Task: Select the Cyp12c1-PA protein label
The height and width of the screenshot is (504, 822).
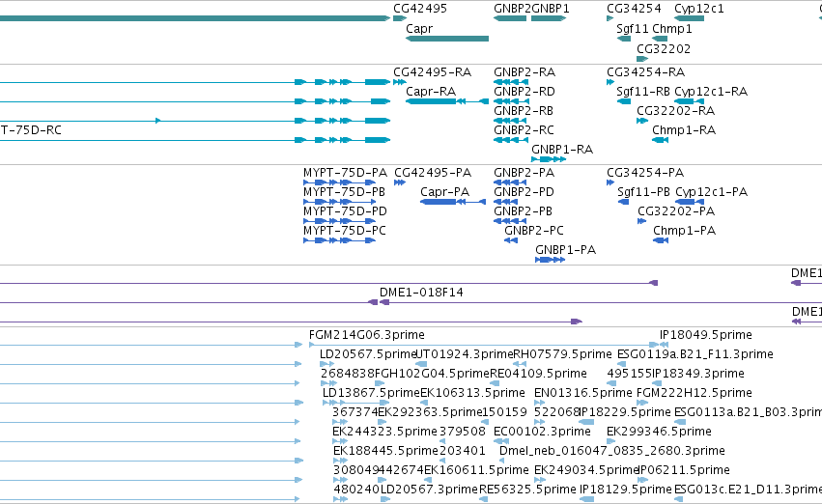Action: 711,192
